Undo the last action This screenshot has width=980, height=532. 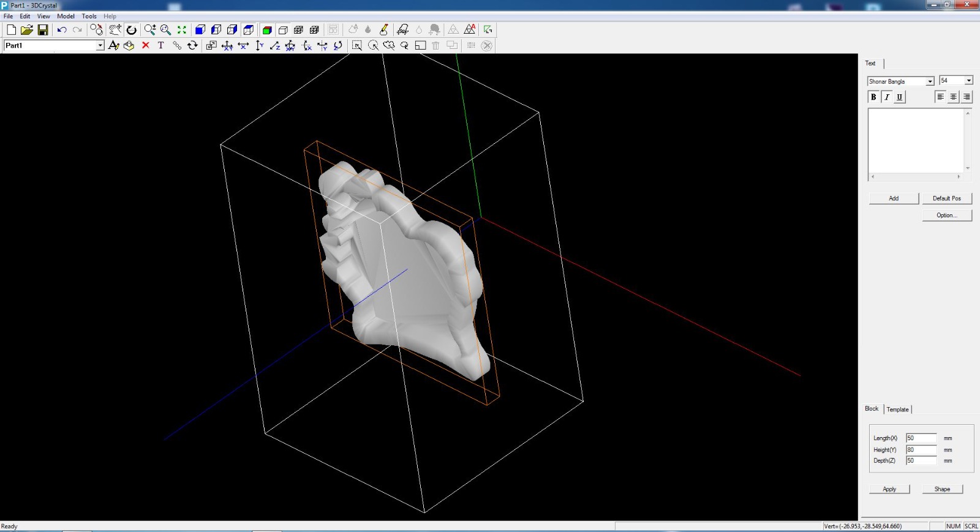[x=62, y=29]
